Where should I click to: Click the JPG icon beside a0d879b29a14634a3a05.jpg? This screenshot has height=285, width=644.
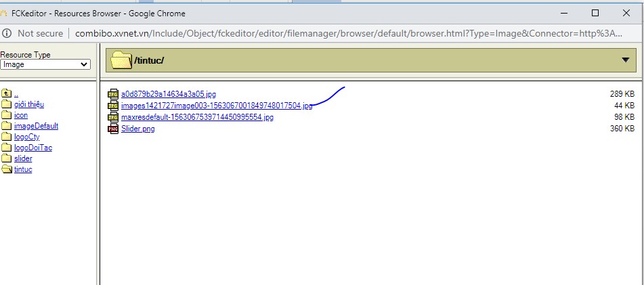[x=113, y=94]
